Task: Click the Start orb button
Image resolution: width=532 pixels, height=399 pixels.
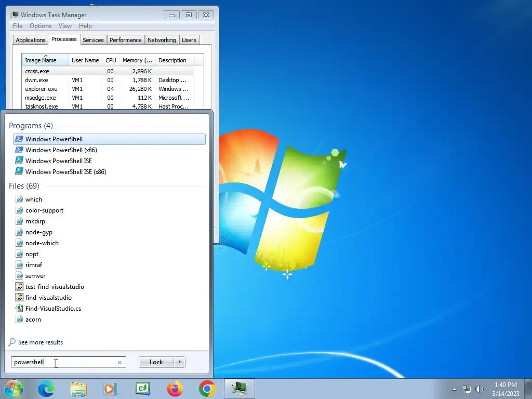Action: pos(14,389)
